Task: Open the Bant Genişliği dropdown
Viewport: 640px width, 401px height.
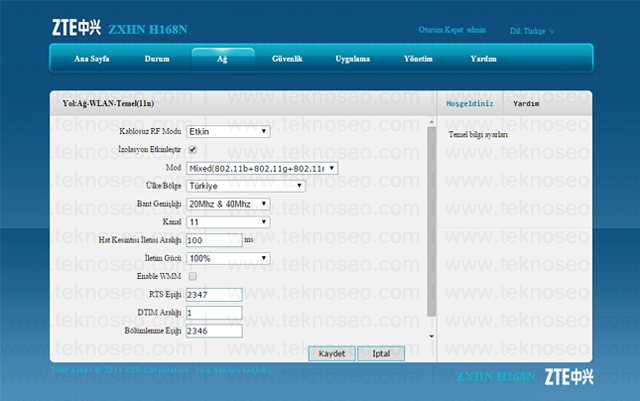Action: point(228,204)
